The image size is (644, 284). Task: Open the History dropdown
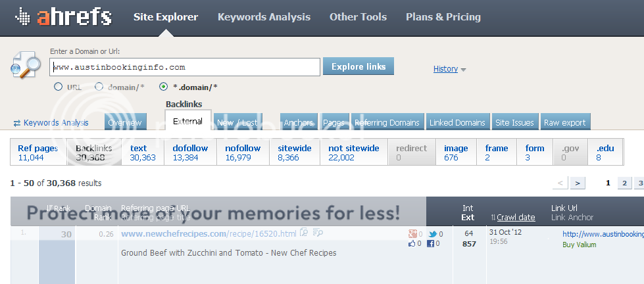449,69
